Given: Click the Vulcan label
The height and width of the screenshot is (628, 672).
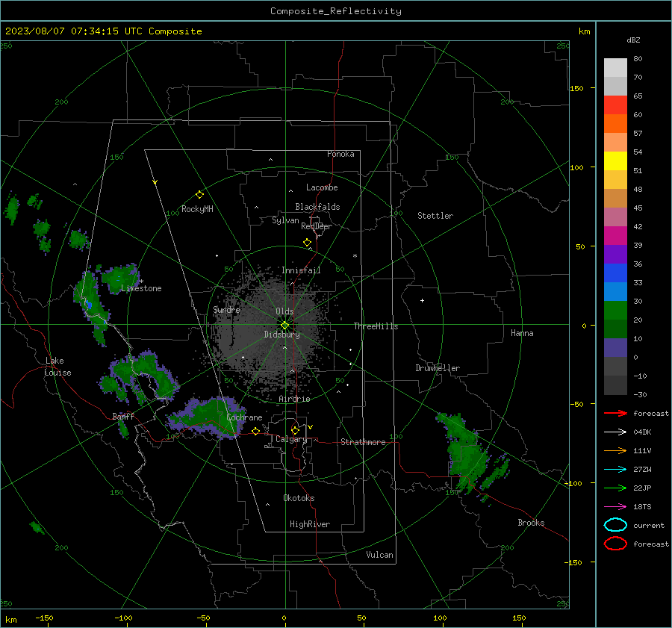Looking at the screenshot, I should click(x=379, y=555).
